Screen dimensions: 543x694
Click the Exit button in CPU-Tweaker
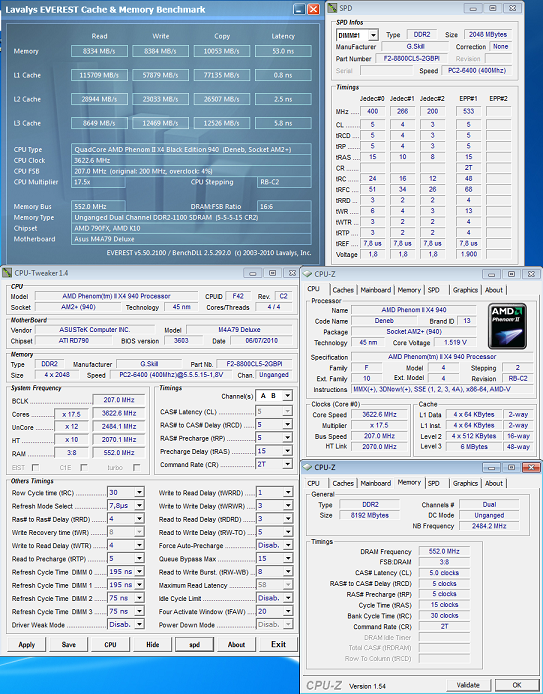tap(278, 644)
